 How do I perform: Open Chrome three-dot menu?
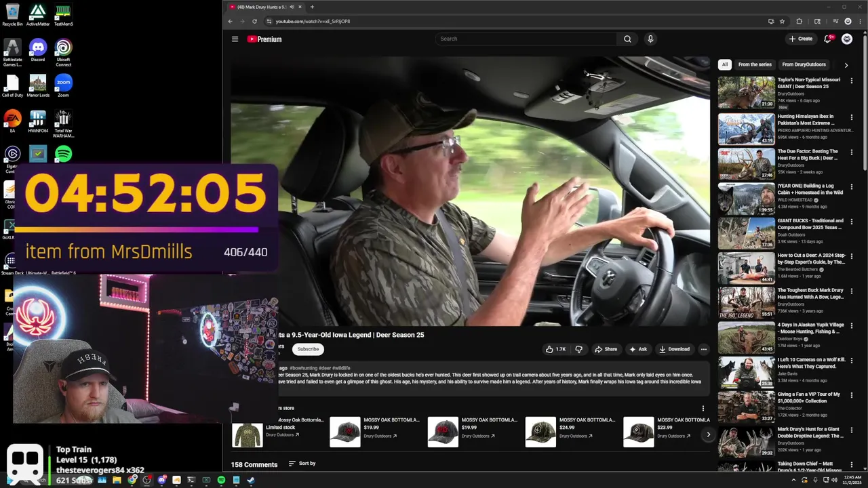[859, 21]
